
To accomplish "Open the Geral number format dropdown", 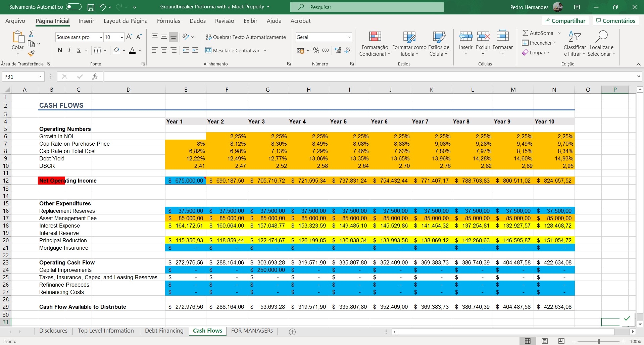I will [x=350, y=37].
